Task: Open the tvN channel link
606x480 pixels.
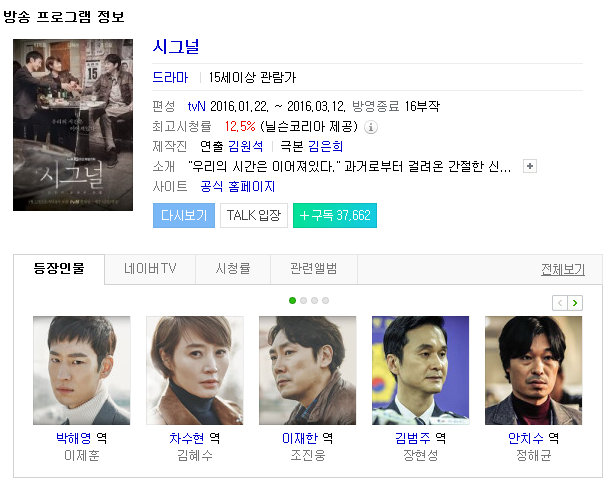Action: 196,106
